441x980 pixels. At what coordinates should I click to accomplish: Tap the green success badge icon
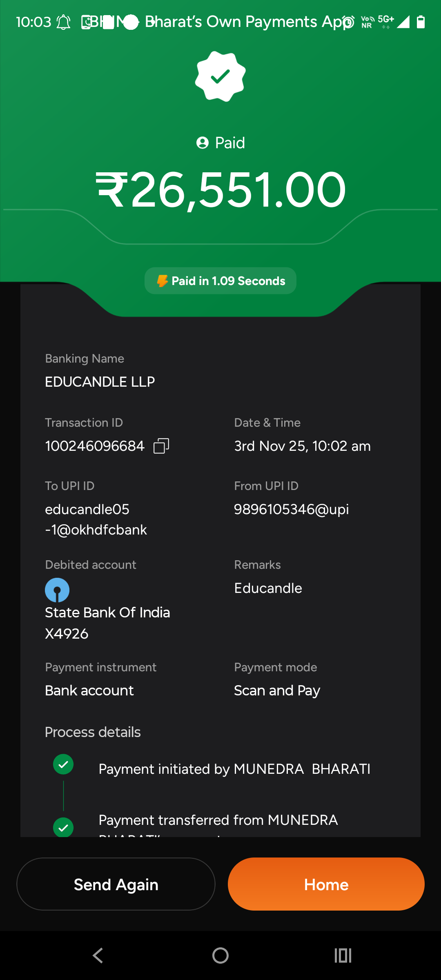pyautogui.click(x=220, y=76)
